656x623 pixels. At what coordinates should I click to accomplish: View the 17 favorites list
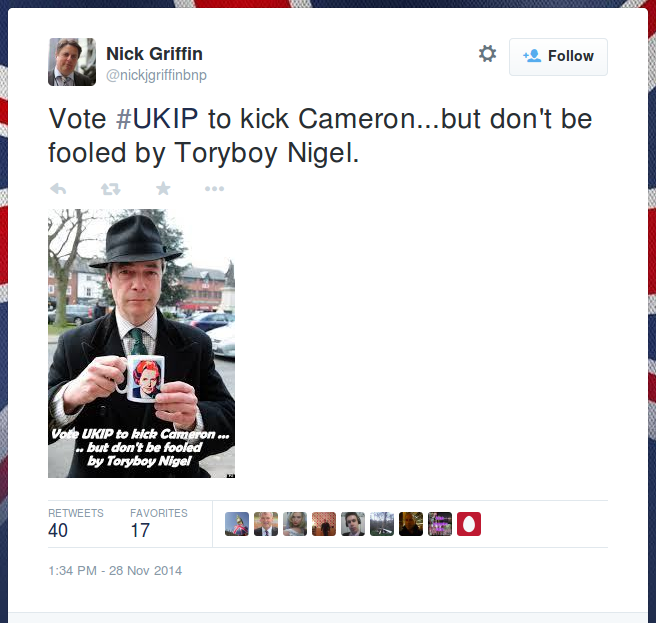tap(159, 523)
